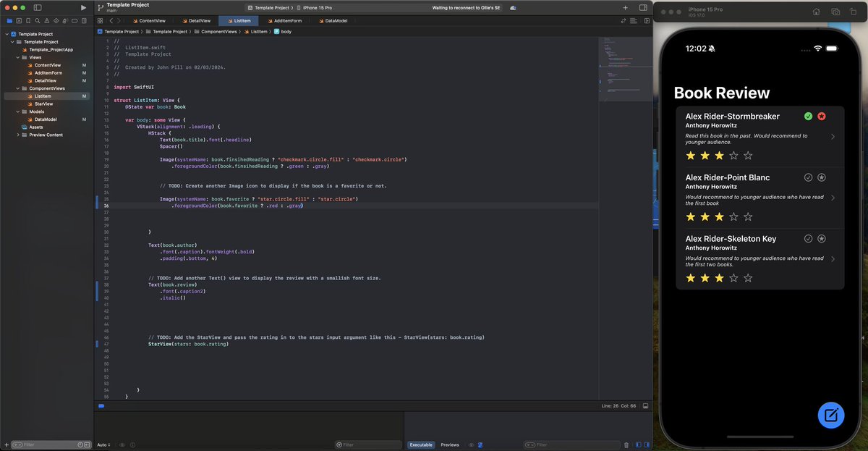Collapse the Models folder

tap(18, 111)
